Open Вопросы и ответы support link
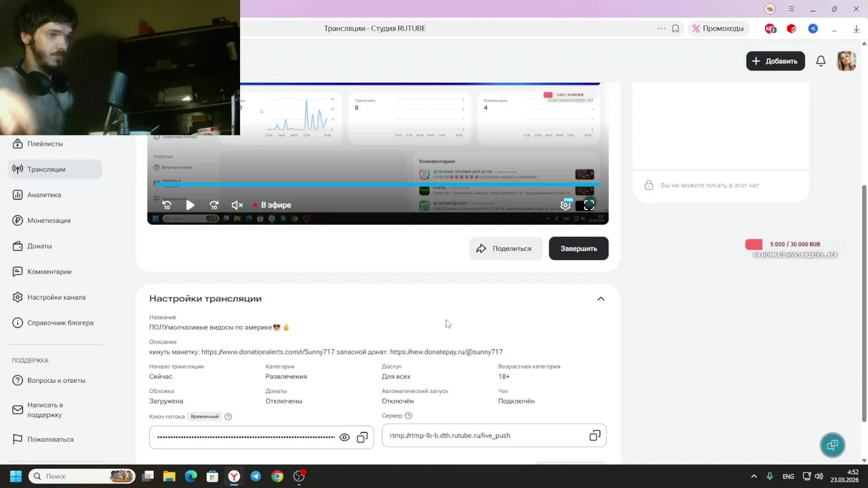 [55, 381]
